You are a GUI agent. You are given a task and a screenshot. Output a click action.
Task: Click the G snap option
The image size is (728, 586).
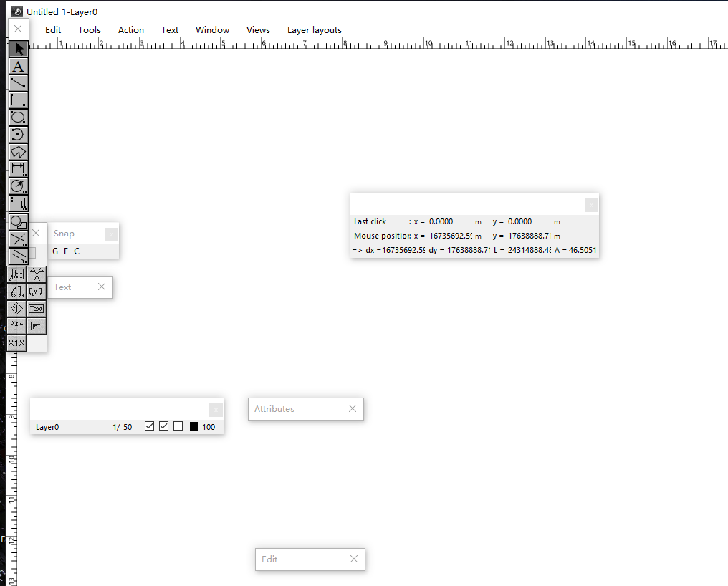tap(55, 251)
